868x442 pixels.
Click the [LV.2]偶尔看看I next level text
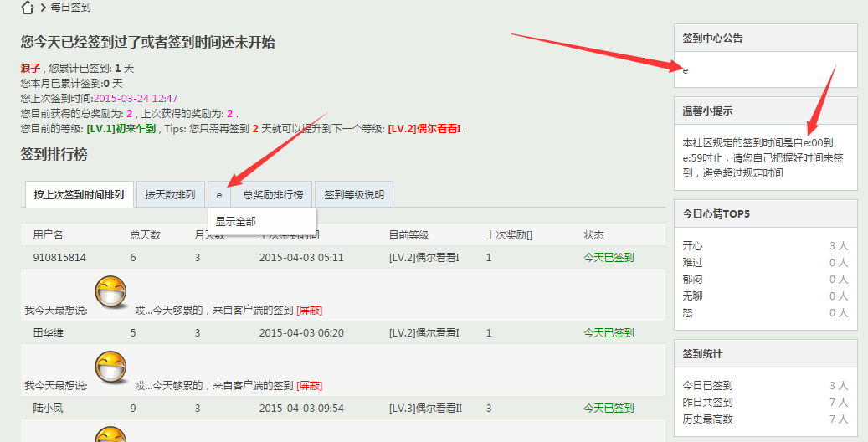coord(424,129)
